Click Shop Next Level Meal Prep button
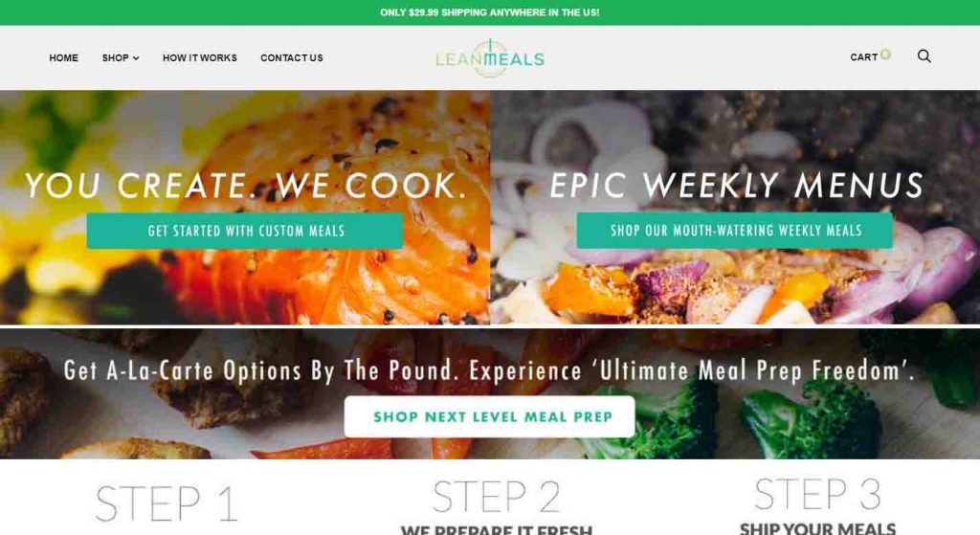This screenshot has width=980, height=535. click(x=489, y=416)
